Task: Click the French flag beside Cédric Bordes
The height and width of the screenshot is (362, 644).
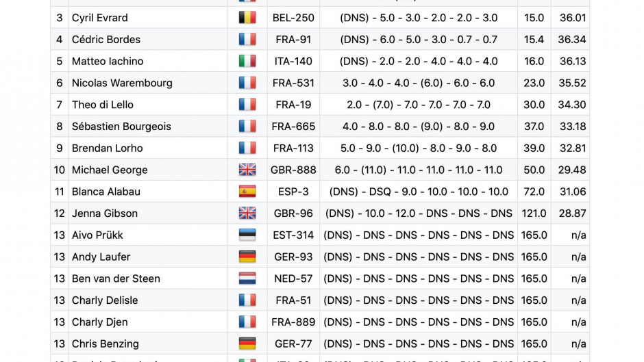Action: click(x=247, y=40)
